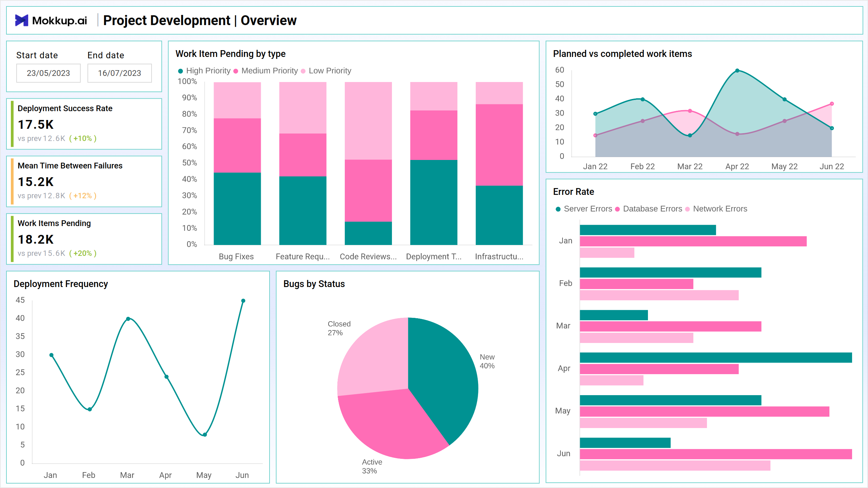This screenshot has width=868, height=488.
Task: Click the Code Reviews... axis label
Action: pos(368,257)
